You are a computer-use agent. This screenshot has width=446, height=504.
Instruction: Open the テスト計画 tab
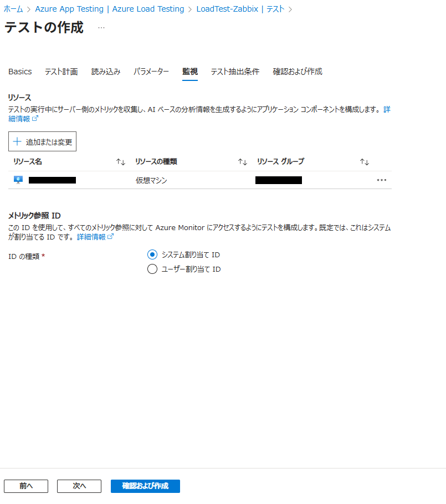coord(61,72)
